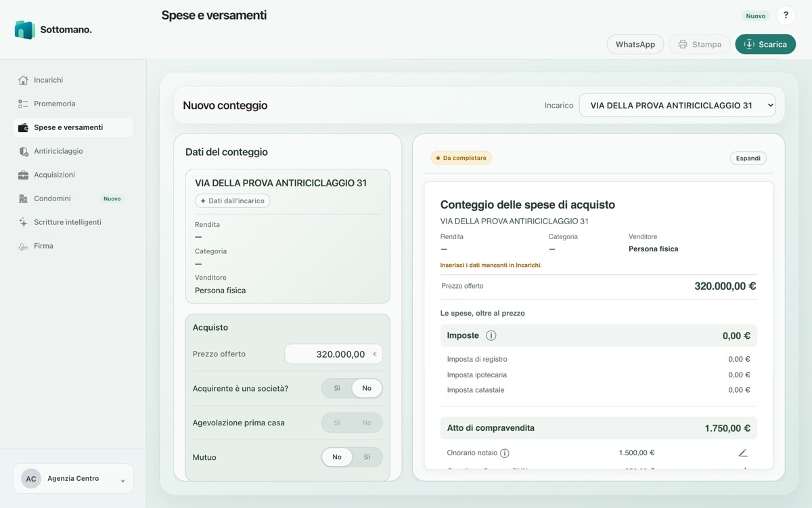Navigate to Antiriciclaggio section
Screen dimensions: 812x508
click(73, 151)
